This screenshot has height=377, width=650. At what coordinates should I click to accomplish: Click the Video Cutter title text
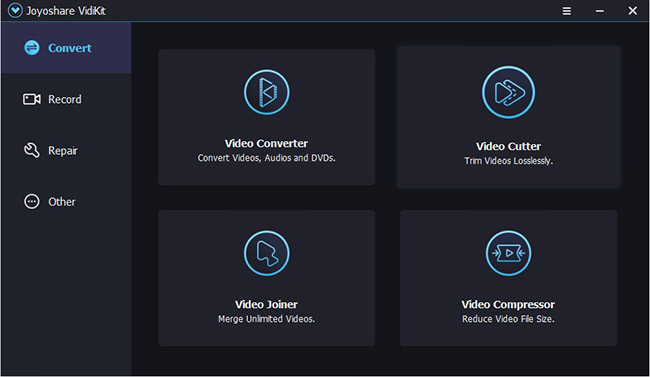coord(508,146)
